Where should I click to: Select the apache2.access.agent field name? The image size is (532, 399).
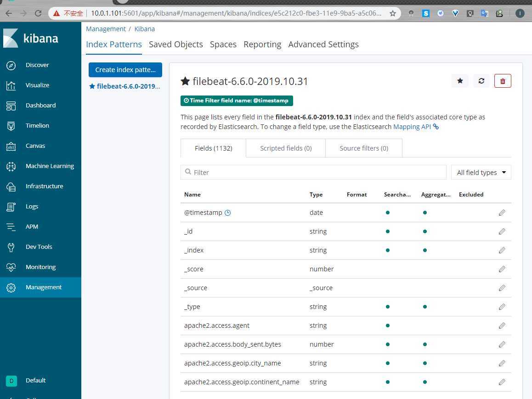[x=217, y=326]
